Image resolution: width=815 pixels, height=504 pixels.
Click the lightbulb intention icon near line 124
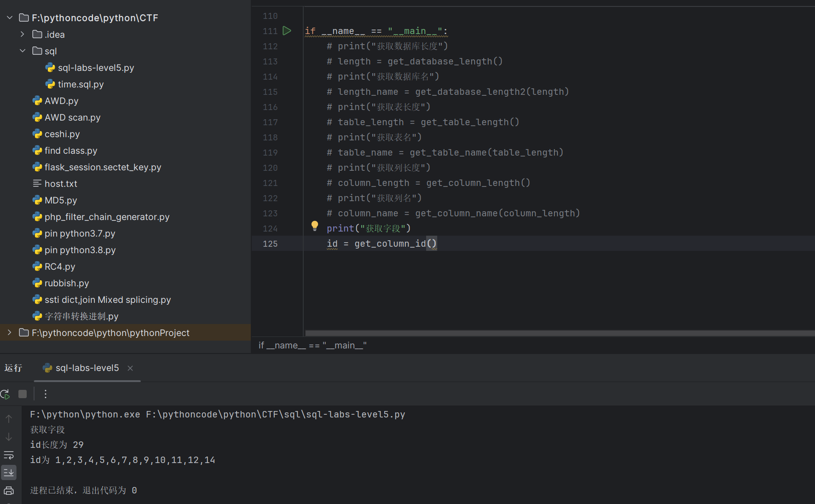tap(314, 226)
